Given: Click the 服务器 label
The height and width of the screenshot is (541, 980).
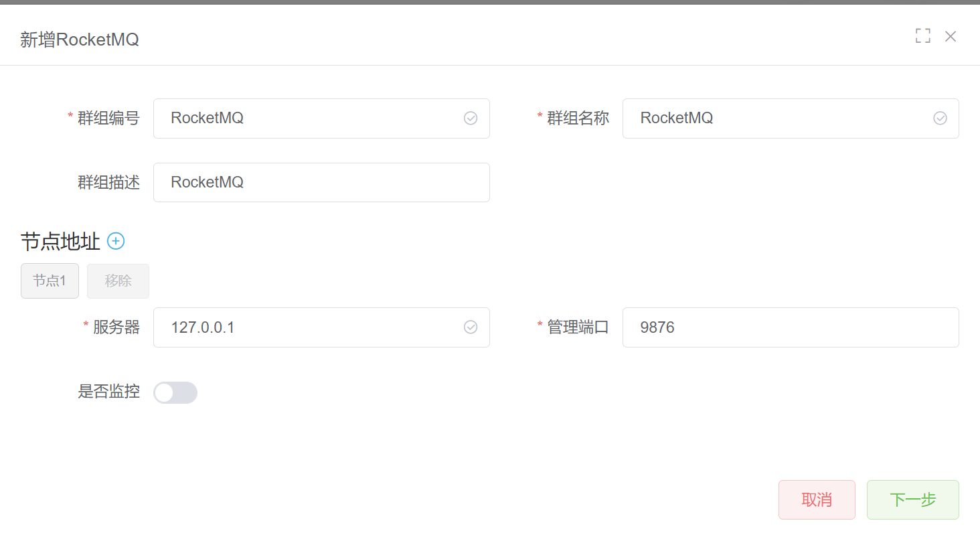Looking at the screenshot, I should pos(116,327).
